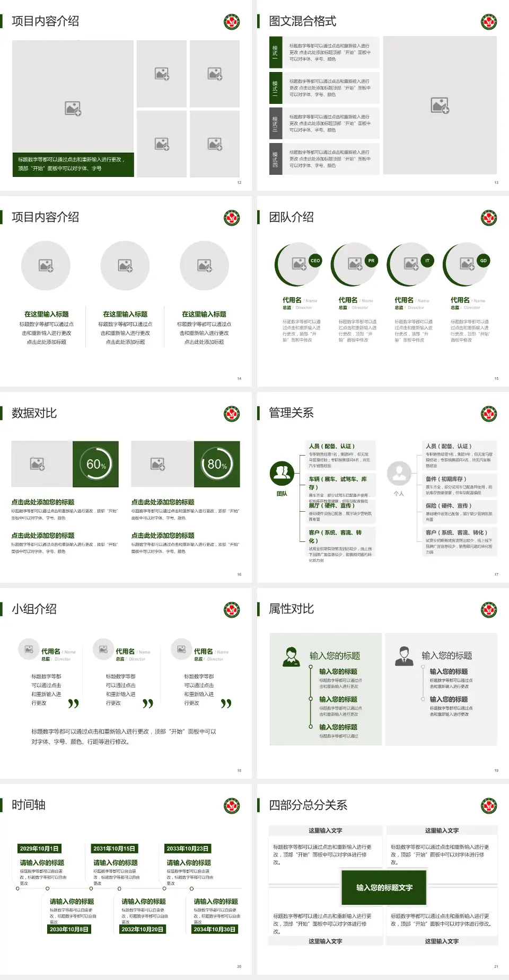
Task: Select the 2034年10月30日 timeline date label
Action: pyautogui.click(x=215, y=929)
